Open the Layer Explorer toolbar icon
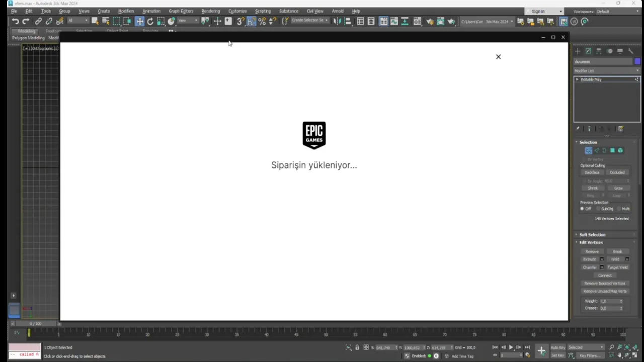The image size is (644, 362). (x=371, y=21)
